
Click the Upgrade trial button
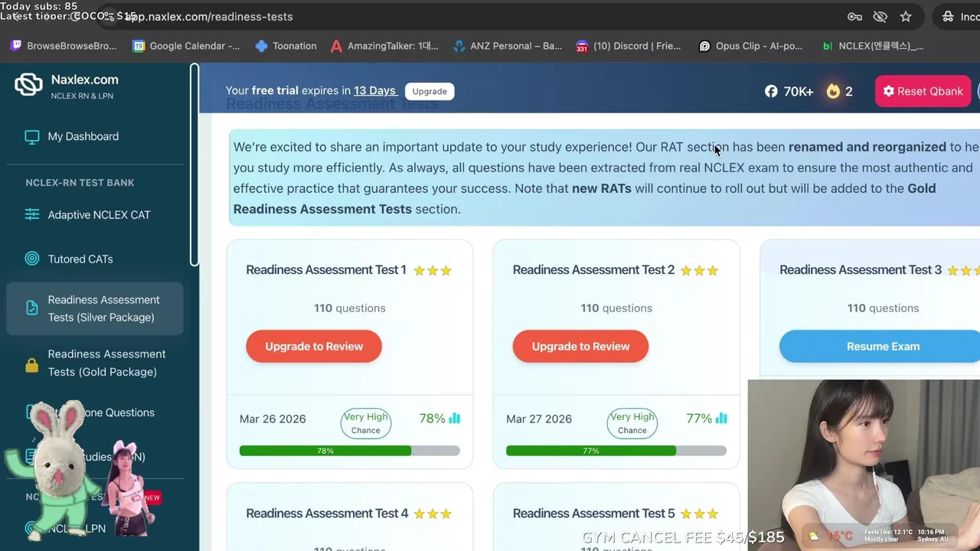430,91
